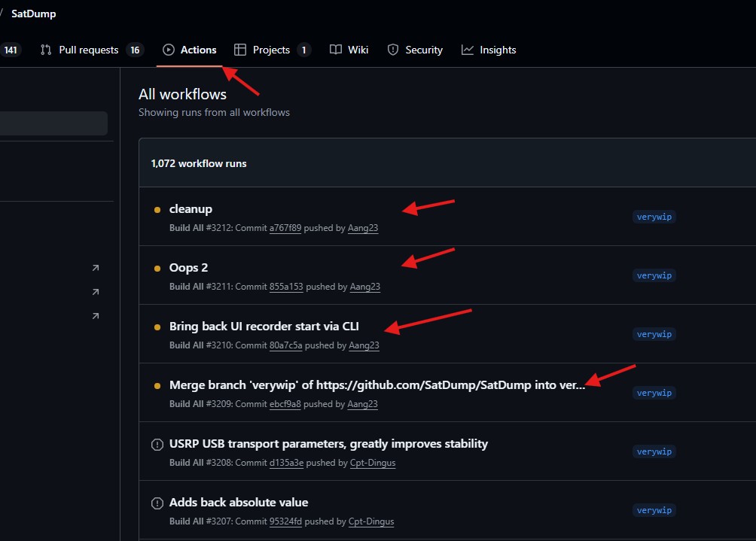
Task: Open the 'Bring back UI recorder start via CLI' run
Action: pos(264,326)
